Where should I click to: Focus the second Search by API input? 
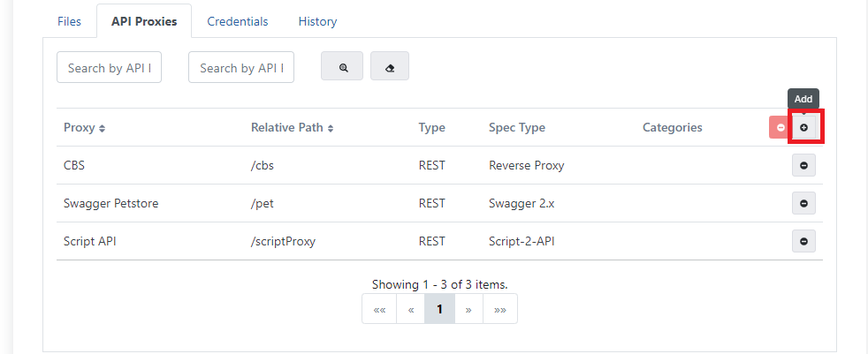click(241, 68)
